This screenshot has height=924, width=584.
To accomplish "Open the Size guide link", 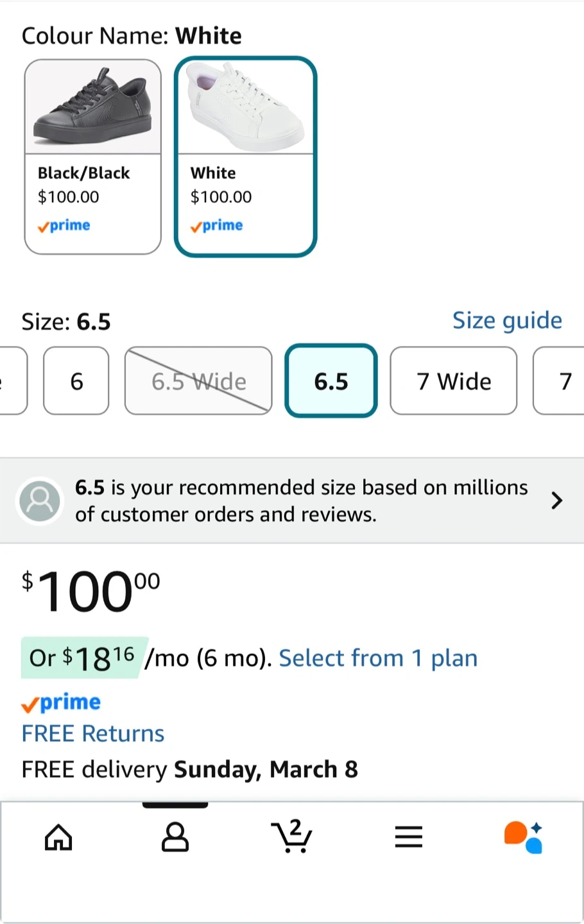I will pyautogui.click(x=507, y=320).
